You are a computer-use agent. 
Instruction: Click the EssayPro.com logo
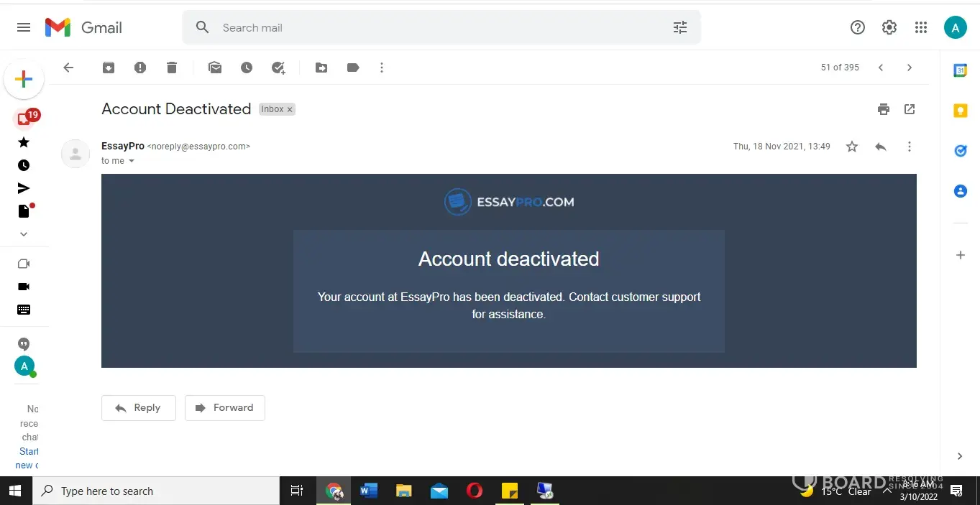point(509,202)
